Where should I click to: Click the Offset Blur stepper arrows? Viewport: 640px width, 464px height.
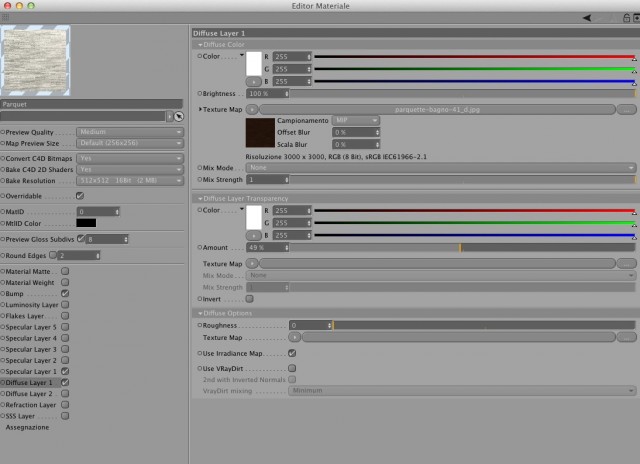377,132
